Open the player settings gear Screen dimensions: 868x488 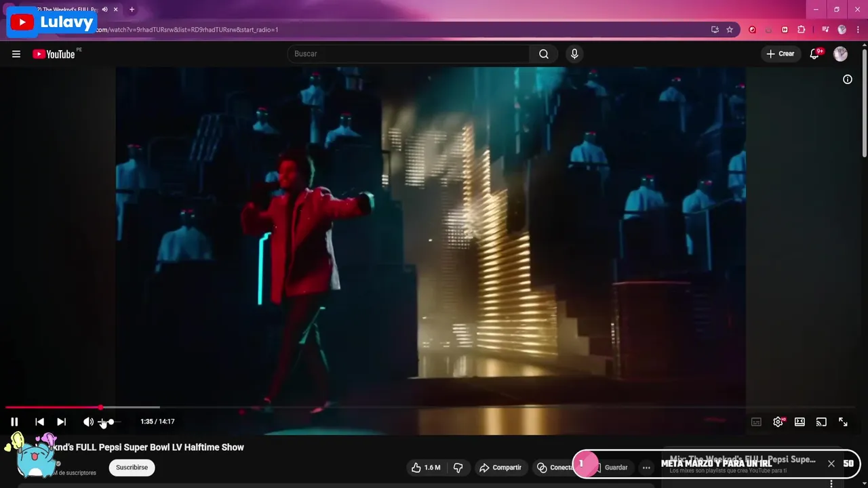[778, 422]
